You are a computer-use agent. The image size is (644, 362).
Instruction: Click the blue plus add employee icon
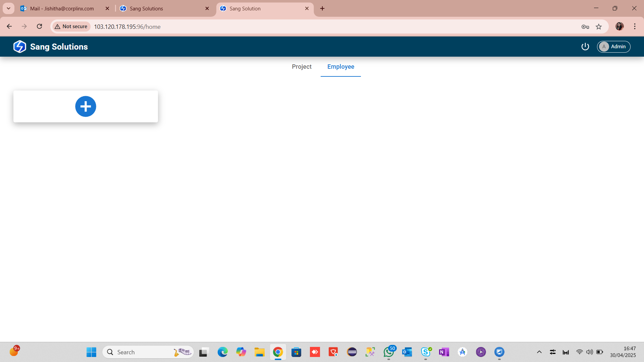pyautogui.click(x=86, y=107)
